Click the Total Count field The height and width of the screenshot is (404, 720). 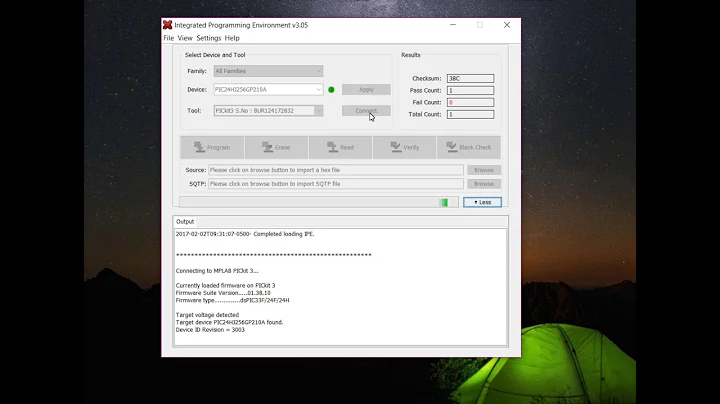(x=470, y=114)
